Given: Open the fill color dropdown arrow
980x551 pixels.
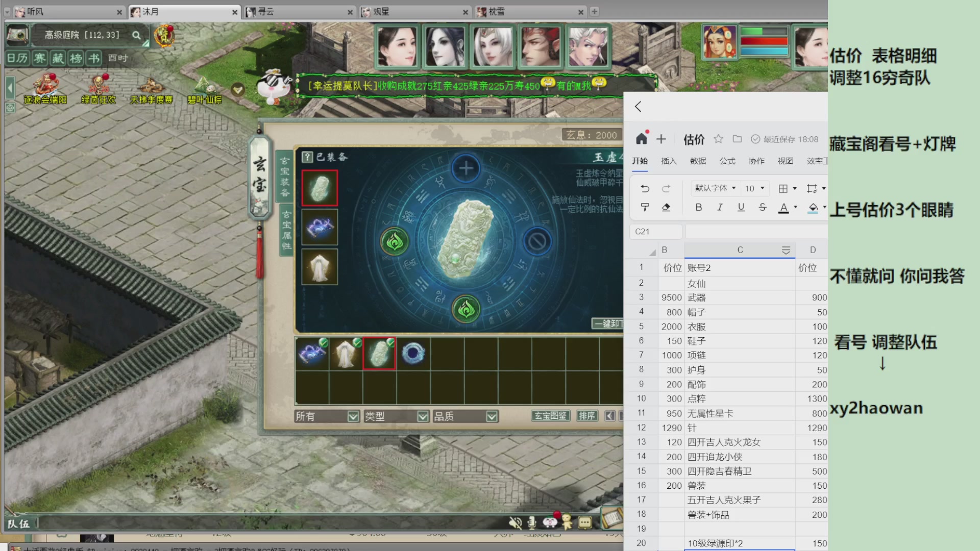Looking at the screenshot, I should 824,207.
